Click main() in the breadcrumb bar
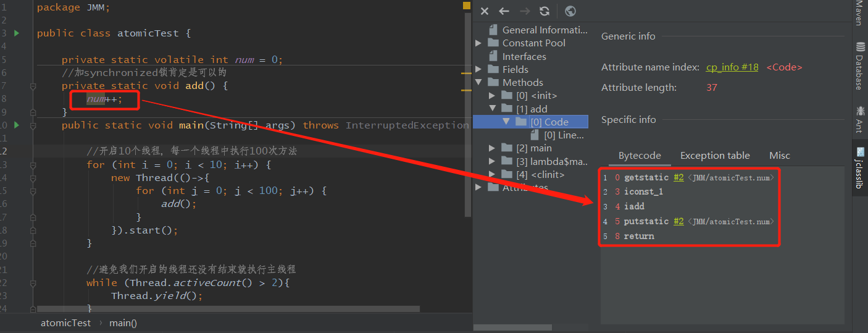The image size is (868, 333). tap(123, 322)
